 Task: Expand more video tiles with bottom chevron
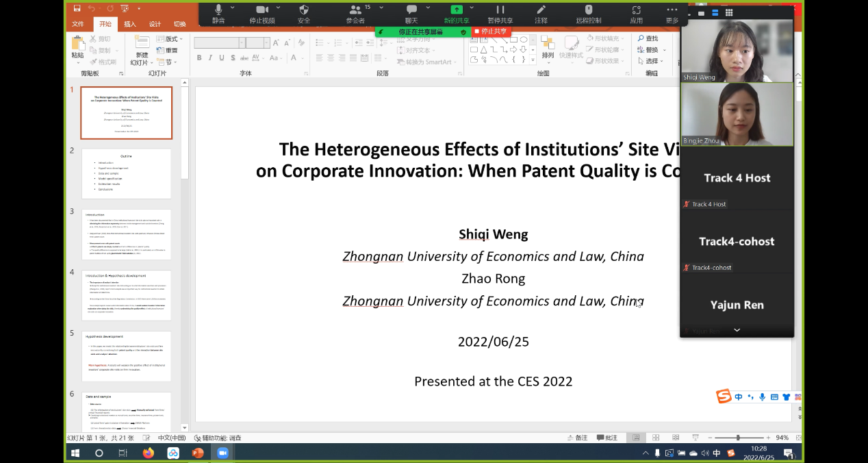point(737,330)
